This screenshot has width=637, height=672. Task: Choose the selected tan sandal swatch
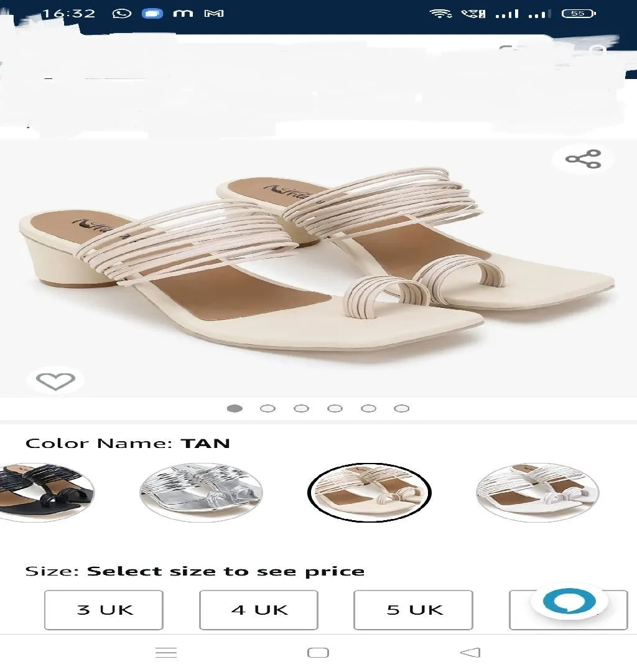(x=370, y=492)
